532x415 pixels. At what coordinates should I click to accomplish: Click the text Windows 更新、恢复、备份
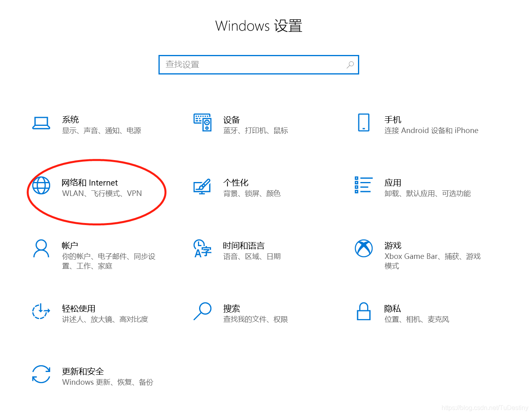tap(108, 382)
